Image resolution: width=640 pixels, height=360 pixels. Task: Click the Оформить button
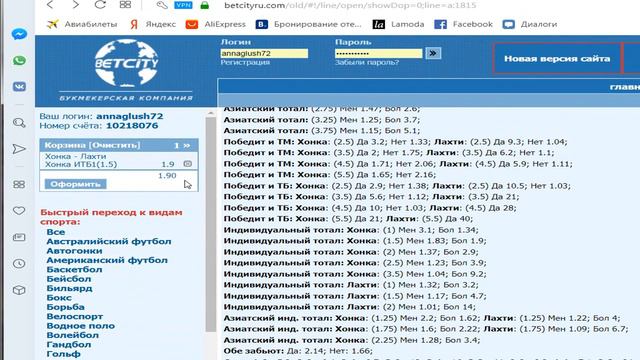[76, 184]
